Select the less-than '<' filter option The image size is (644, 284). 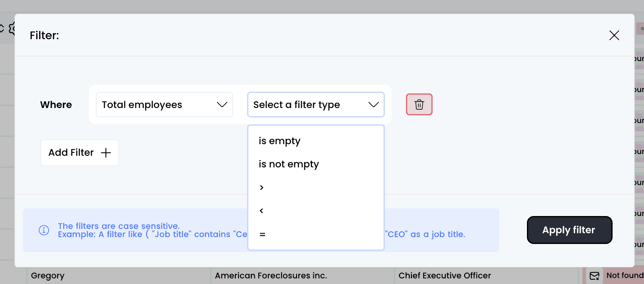(262, 211)
